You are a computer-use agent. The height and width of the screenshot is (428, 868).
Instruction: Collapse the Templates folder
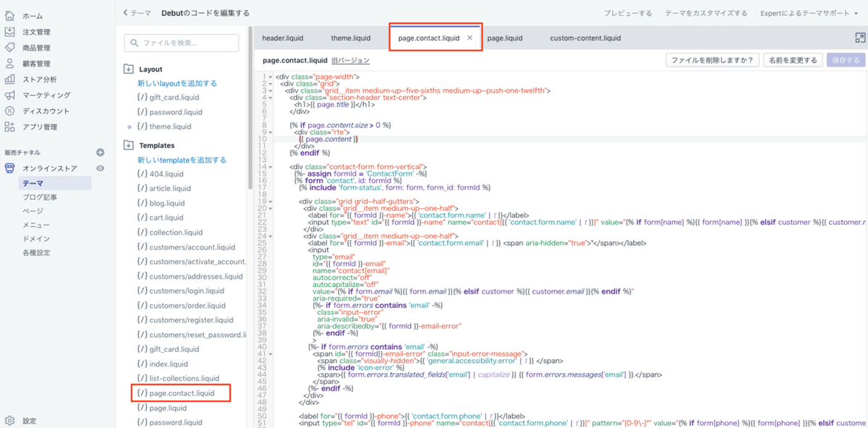(129, 145)
